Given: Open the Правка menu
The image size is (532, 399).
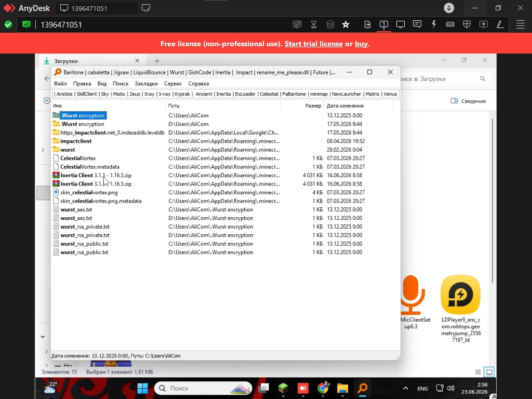Looking at the screenshot, I should click(82, 84).
